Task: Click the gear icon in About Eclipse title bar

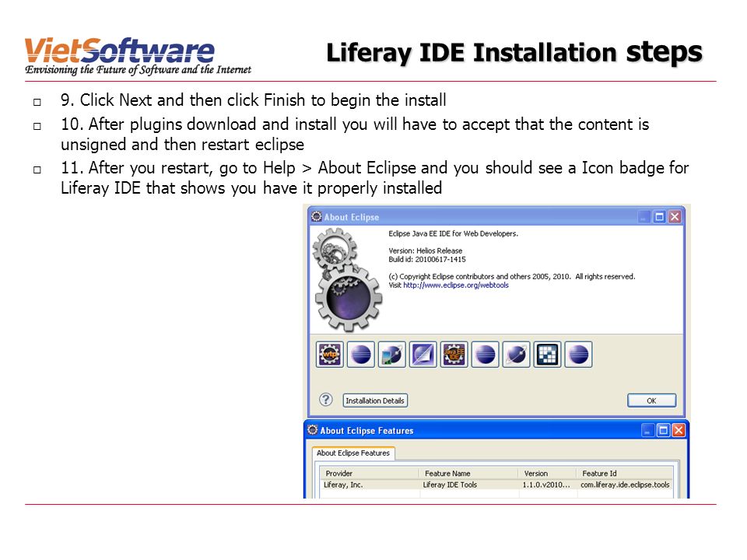Action: pyautogui.click(x=317, y=217)
